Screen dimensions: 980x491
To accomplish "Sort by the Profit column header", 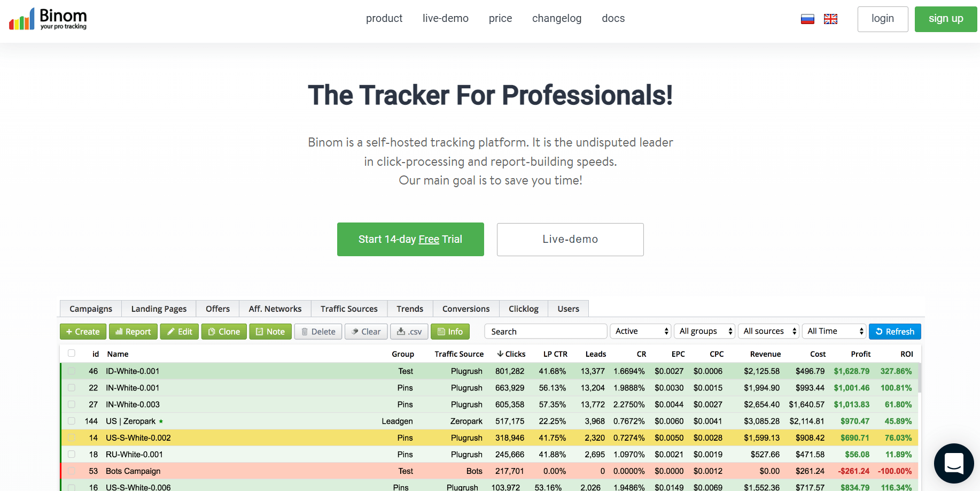I will click(x=861, y=354).
